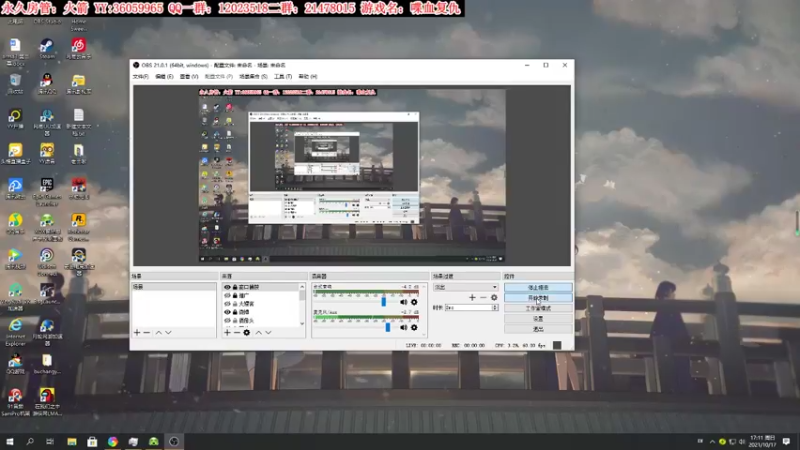The height and width of the screenshot is (450, 800).
Task: Click the stop streaming button
Action: coord(538,288)
